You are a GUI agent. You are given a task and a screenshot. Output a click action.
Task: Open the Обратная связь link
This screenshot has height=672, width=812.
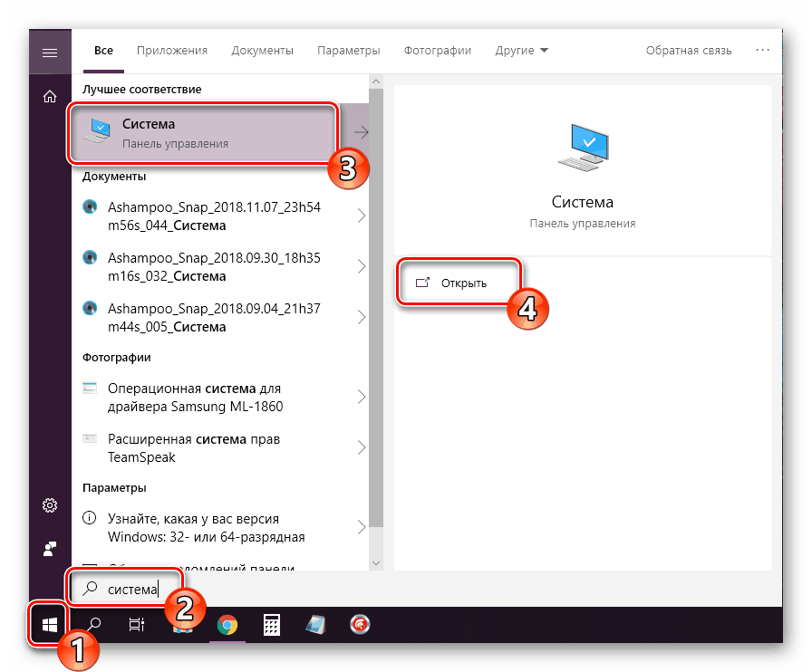tap(688, 50)
